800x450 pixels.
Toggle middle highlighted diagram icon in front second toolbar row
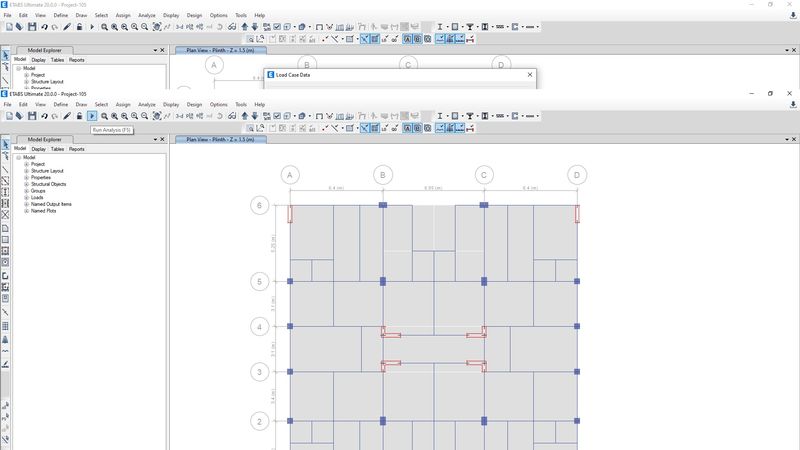click(450, 128)
